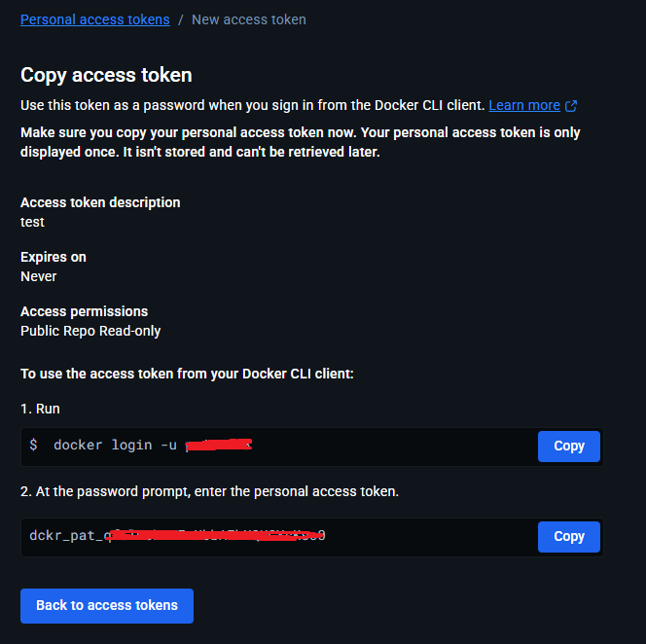This screenshot has height=644, width=646.
Task: Select the token description value "test"
Action: (x=32, y=222)
